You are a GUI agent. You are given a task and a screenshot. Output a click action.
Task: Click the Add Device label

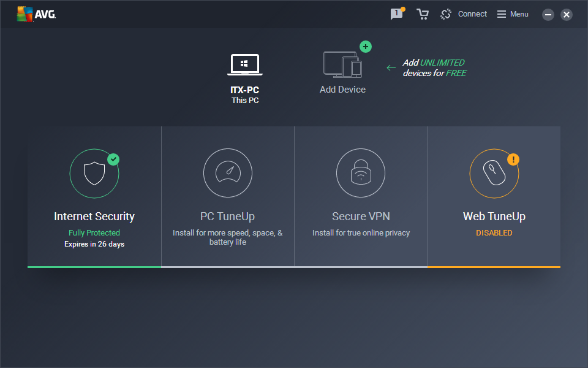pos(342,90)
